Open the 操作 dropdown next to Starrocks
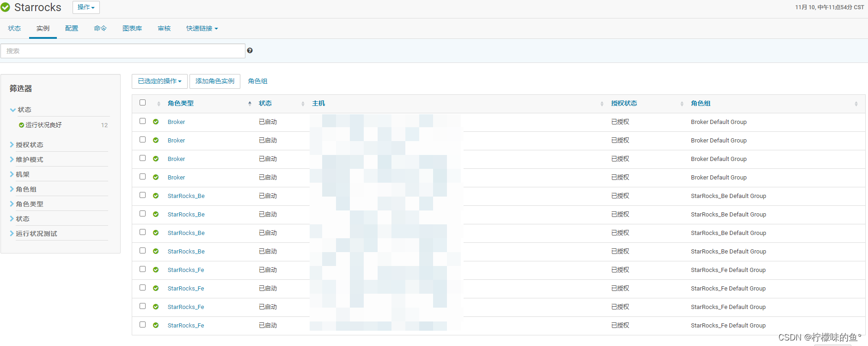The image size is (868, 346). (86, 7)
